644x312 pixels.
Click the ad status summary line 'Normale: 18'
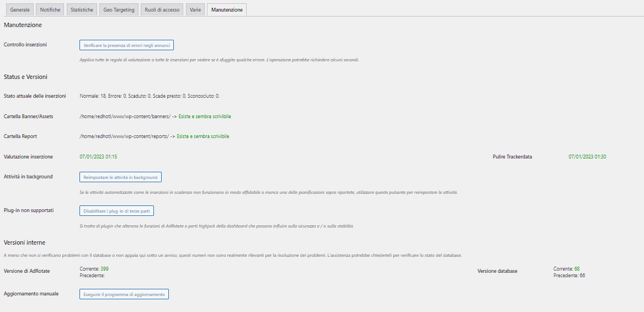[x=150, y=96]
